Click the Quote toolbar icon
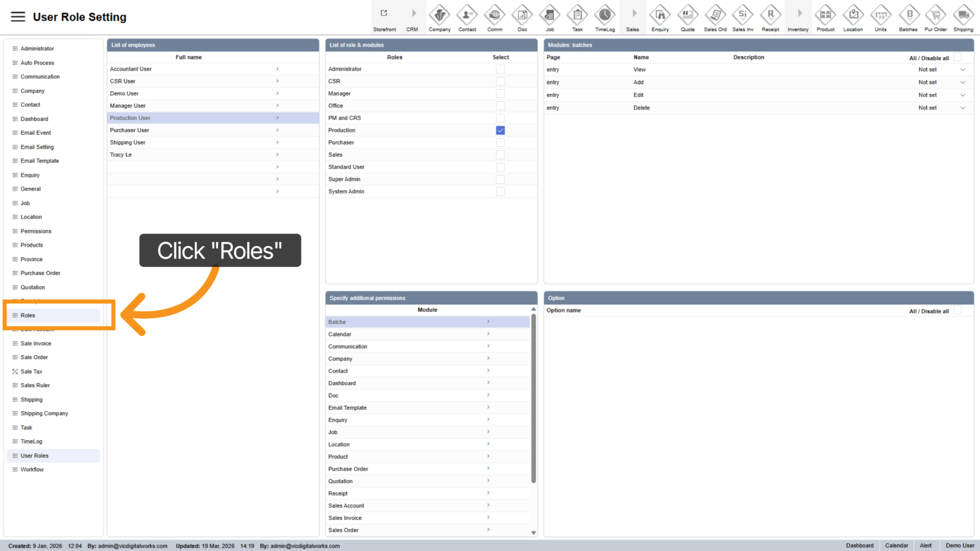This screenshot has height=551, width=980. [x=688, y=17]
